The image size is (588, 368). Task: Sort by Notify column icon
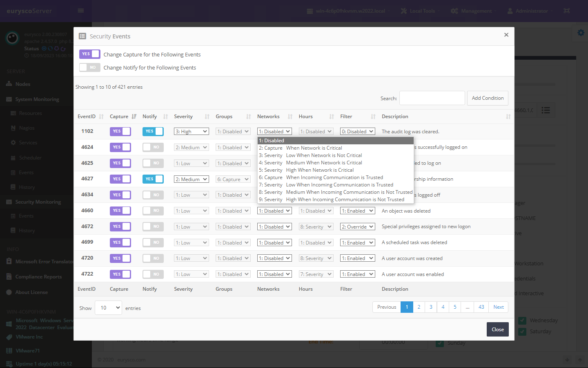point(165,117)
